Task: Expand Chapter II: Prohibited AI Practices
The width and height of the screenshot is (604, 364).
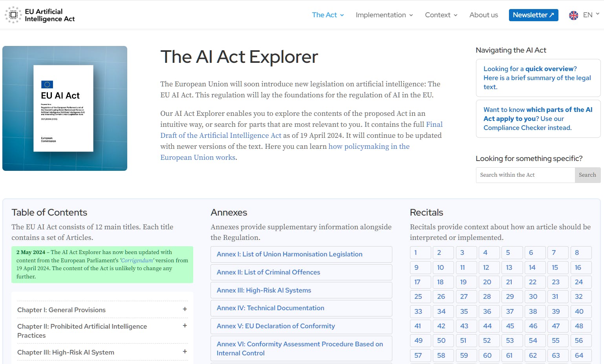Action: click(102, 331)
